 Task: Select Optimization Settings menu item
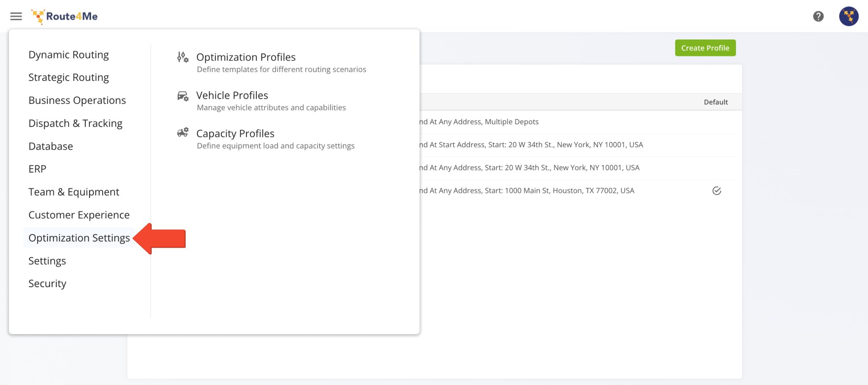point(79,238)
